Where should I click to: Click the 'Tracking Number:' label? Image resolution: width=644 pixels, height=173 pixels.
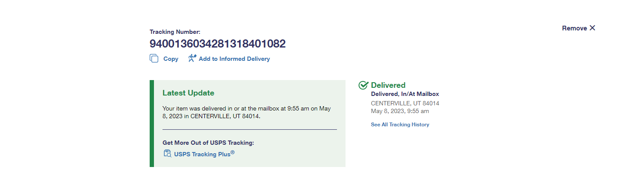[175, 32]
